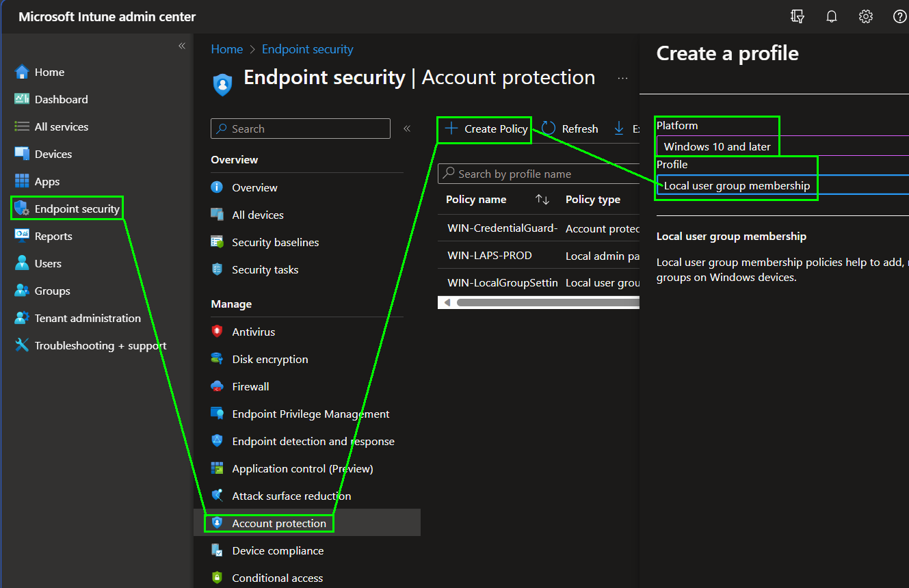Select Account protection in the Manage menu
The height and width of the screenshot is (588, 909).
click(x=279, y=523)
